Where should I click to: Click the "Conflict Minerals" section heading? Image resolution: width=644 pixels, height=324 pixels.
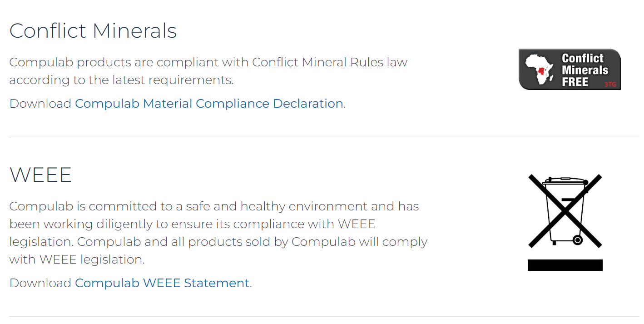(x=93, y=31)
